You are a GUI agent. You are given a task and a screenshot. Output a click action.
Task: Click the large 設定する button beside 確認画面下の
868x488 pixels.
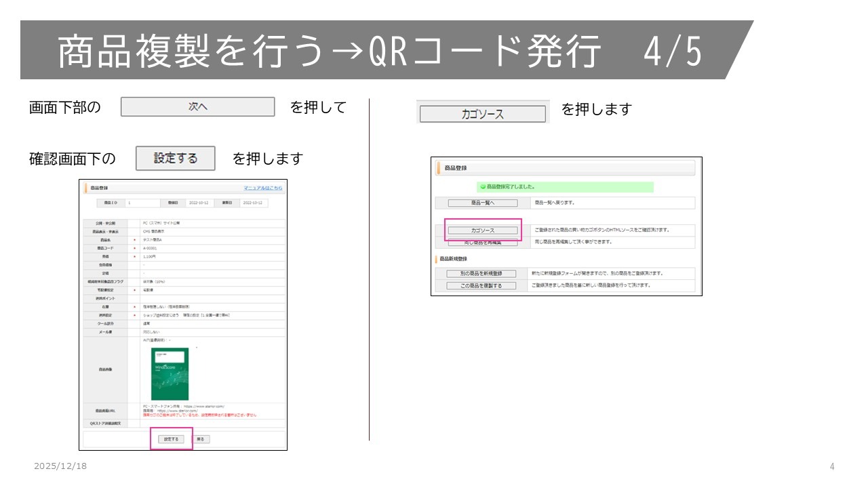click(x=176, y=159)
